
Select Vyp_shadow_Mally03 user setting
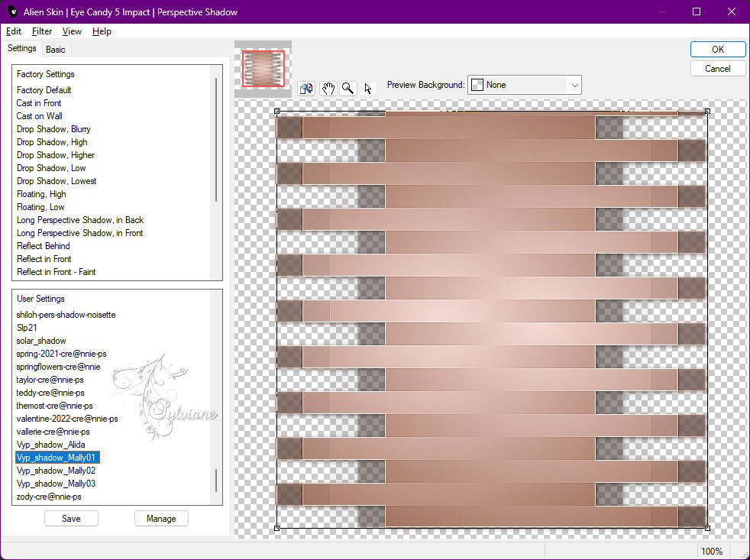(x=56, y=484)
